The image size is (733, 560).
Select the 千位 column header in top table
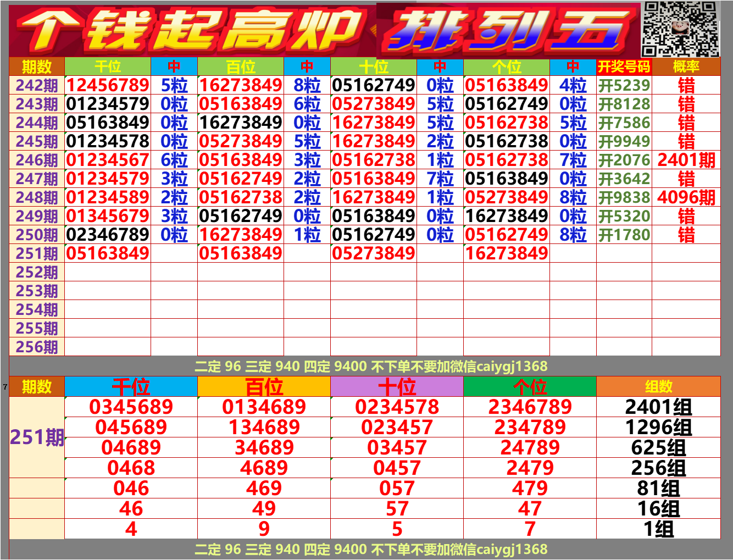point(108,66)
